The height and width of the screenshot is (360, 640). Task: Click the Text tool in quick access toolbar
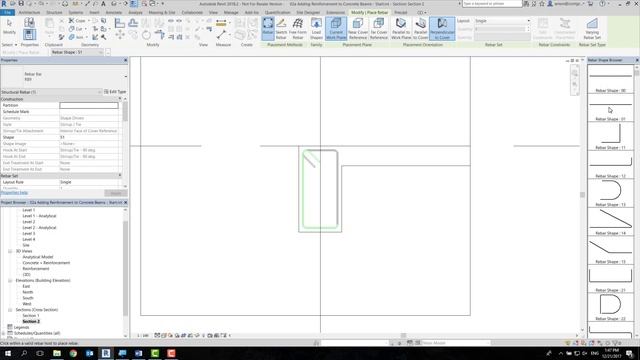click(x=103, y=4)
